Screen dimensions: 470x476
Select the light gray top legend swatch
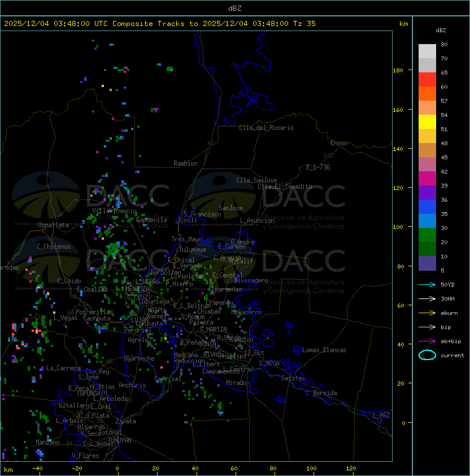[427, 51]
